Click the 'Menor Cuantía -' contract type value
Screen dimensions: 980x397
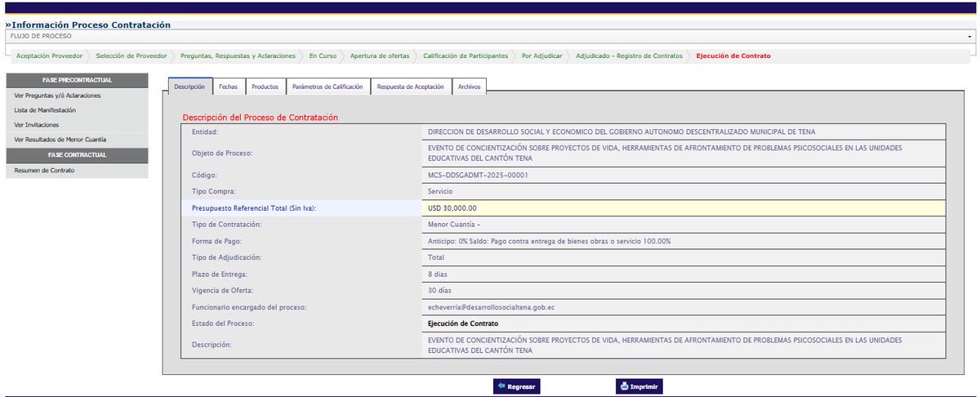point(454,225)
